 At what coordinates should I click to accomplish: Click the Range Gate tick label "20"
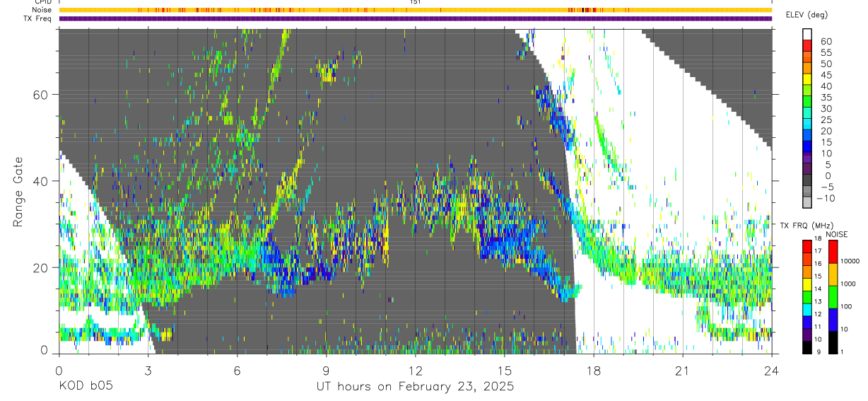point(42,267)
